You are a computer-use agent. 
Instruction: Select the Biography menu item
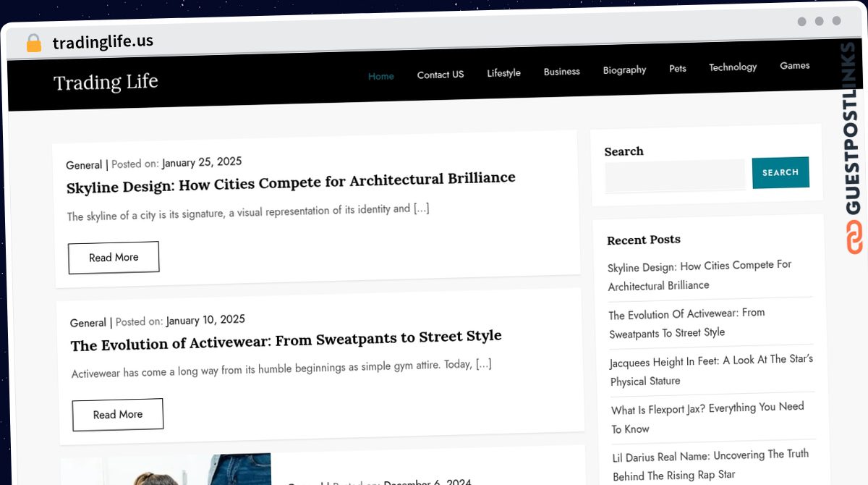(x=625, y=70)
